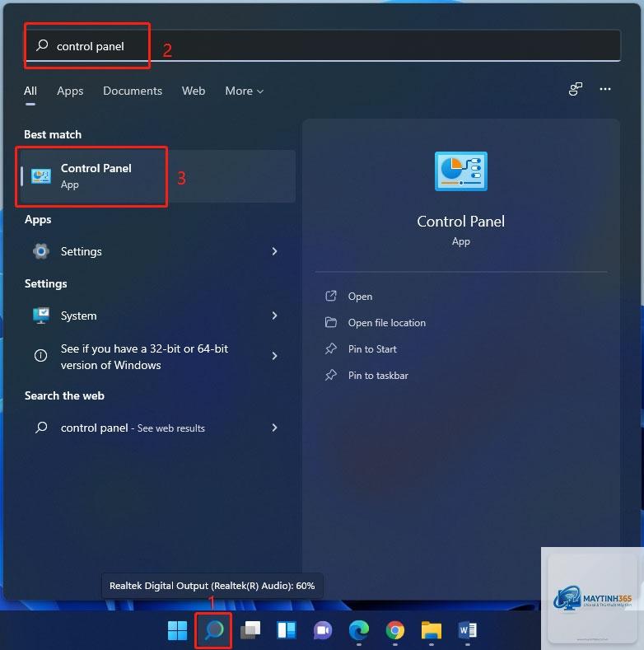The height and width of the screenshot is (650, 644).
Task: Select the 'control panel - See web results' row
Action: (x=157, y=428)
